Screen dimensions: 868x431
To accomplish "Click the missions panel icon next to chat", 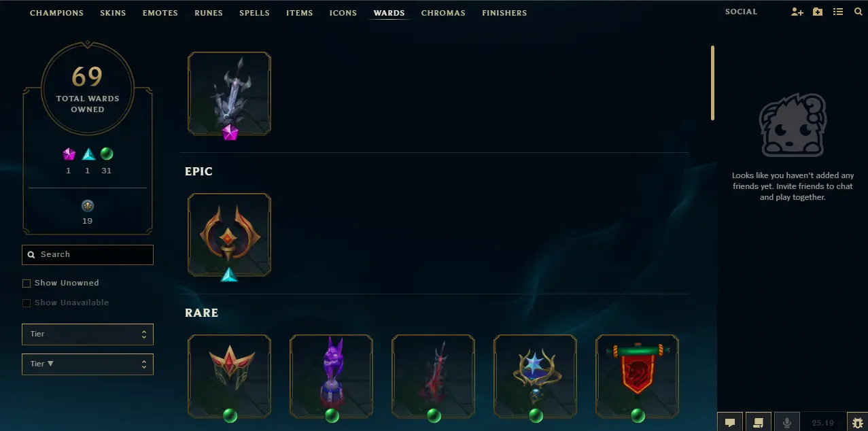I will point(759,422).
